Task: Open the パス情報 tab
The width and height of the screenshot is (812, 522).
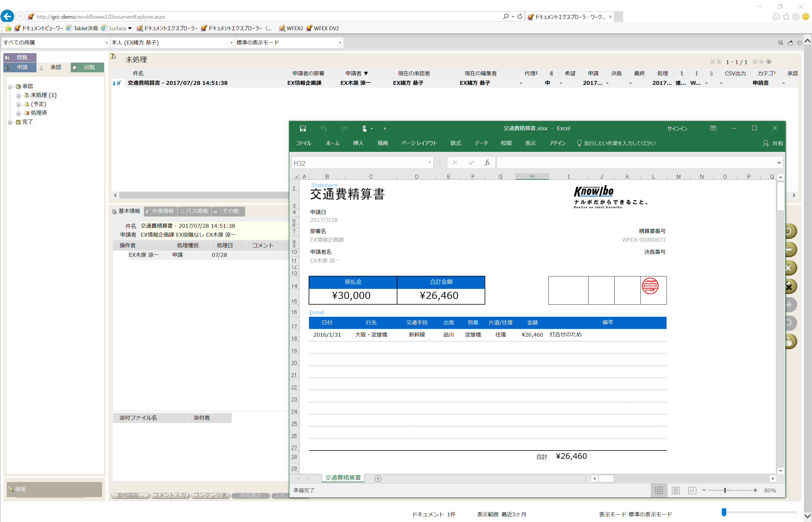Action: point(194,211)
